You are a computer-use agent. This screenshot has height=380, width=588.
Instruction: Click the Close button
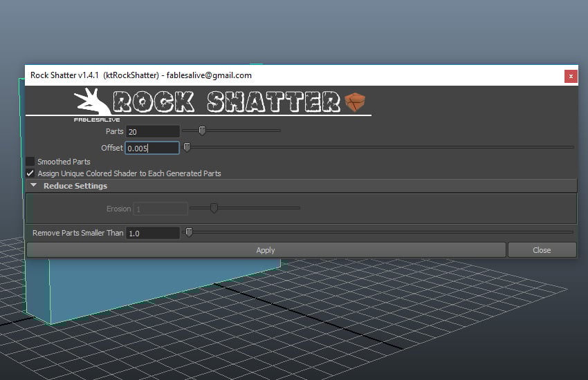[x=542, y=249]
